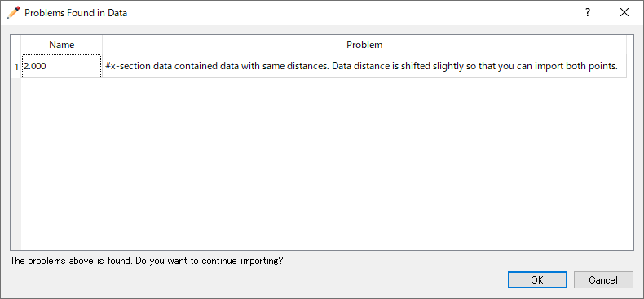Close the Problems Found in Data dialog
The width and height of the screenshot is (644, 299).
click(x=624, y=13)
